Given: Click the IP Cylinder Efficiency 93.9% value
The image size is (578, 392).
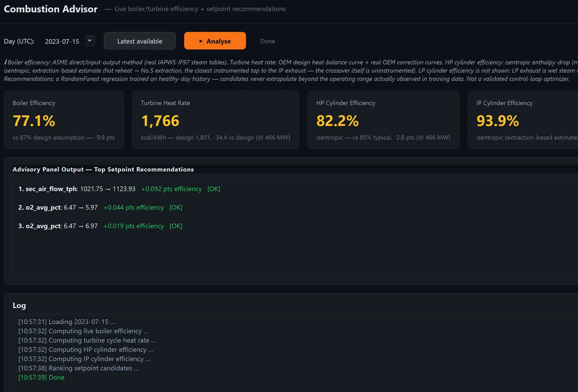Looking at the screenshot, I should (498, 121).
